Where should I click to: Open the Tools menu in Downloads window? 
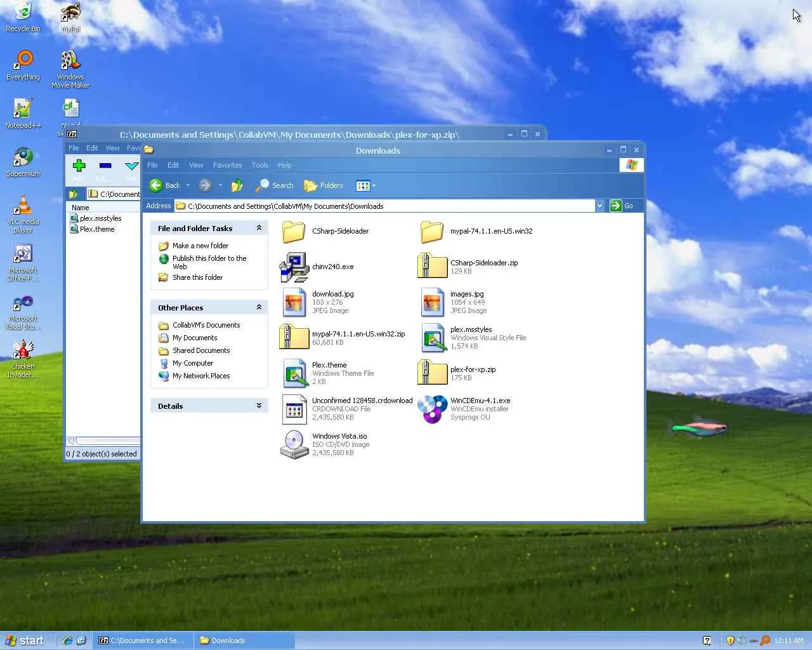pos(260,165)
